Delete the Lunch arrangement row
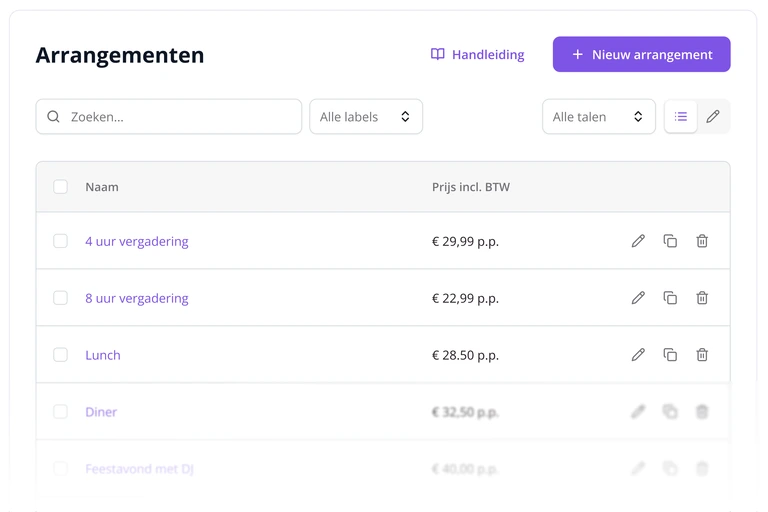The image size is (768, 512). [702, 355]
